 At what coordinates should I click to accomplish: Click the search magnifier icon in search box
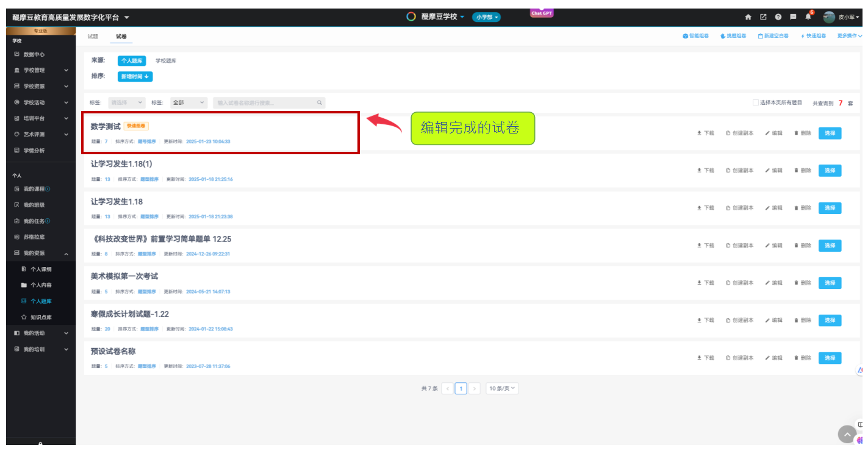(x=319, y=103)
